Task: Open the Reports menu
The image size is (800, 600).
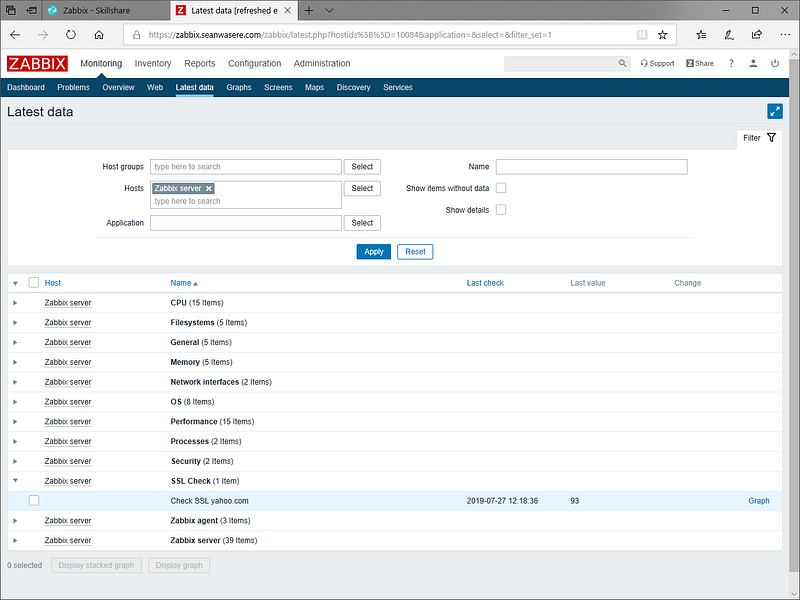Action: pos(199,63)
